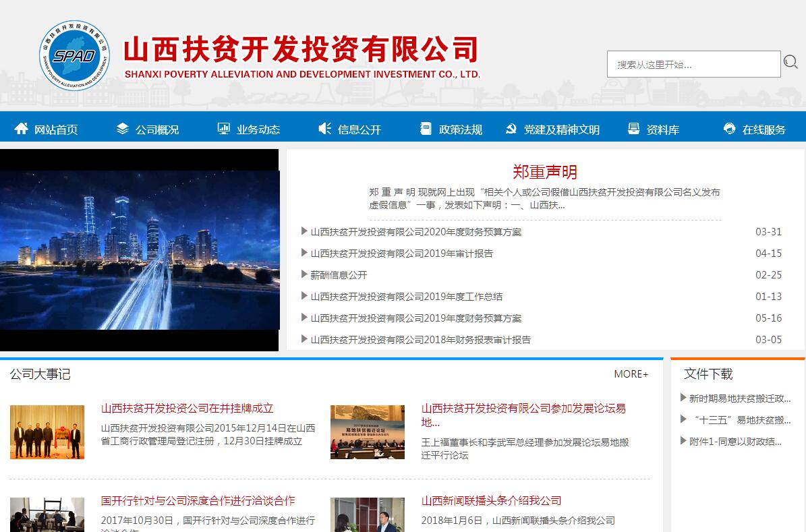The width and height of the screenshot is (806, 532).
Task: Click the party emblem icon beside 党建及精神文明
Action: tap(511, 129)
